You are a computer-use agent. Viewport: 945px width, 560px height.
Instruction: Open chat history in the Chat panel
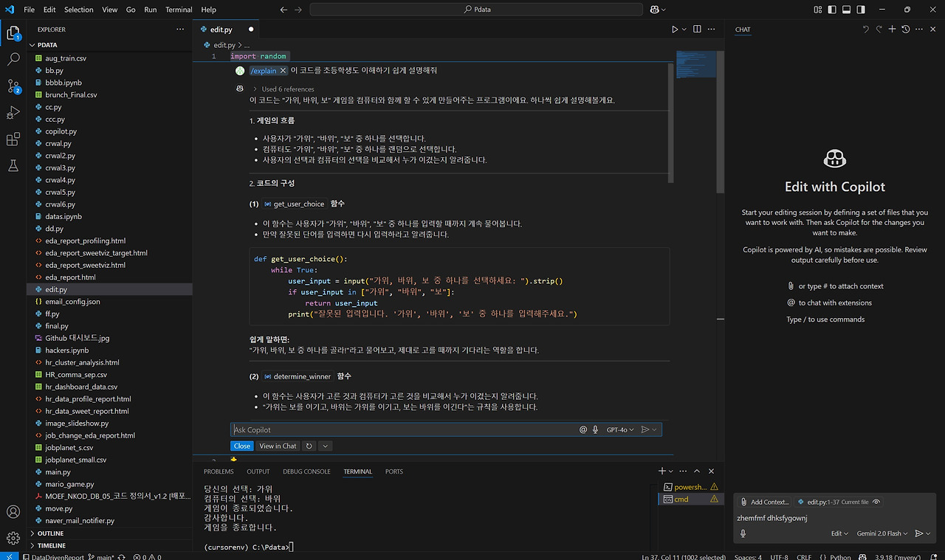(906, 29)
